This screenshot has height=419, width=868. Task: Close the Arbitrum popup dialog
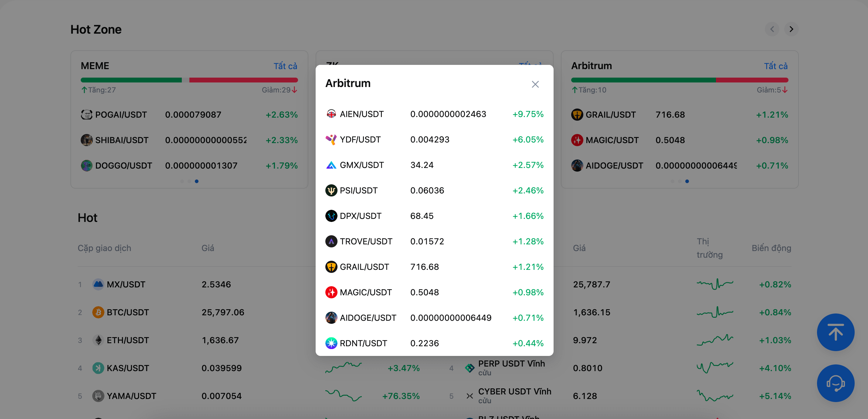(535, 84)
